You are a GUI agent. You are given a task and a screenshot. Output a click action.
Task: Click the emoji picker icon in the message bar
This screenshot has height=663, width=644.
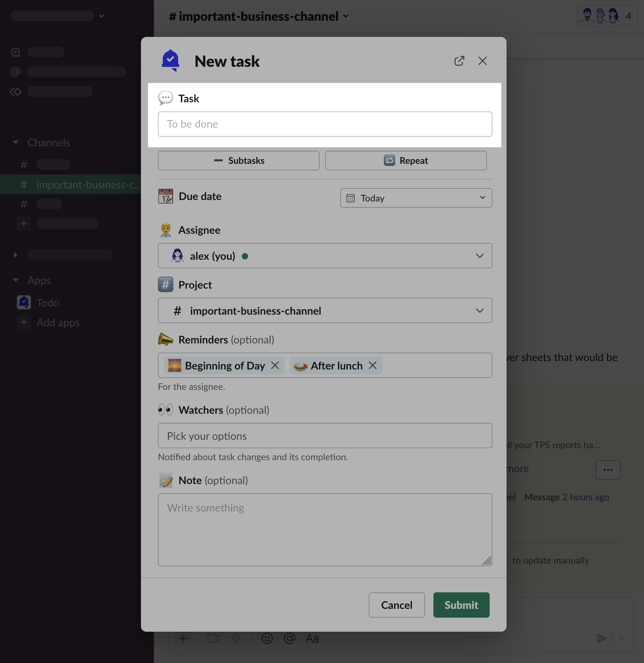pyautogui.click(x=267, y=638)
